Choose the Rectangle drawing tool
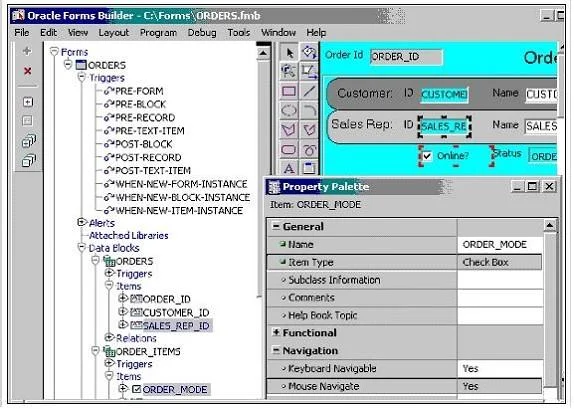The width and height of the screenshot is (574, 409). tap(289, 92)
